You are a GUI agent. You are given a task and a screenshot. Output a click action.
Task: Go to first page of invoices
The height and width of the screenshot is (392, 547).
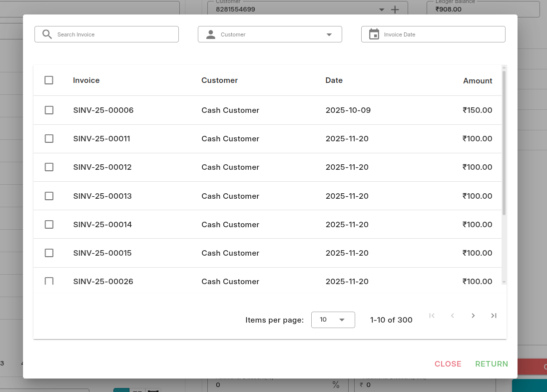432,316
